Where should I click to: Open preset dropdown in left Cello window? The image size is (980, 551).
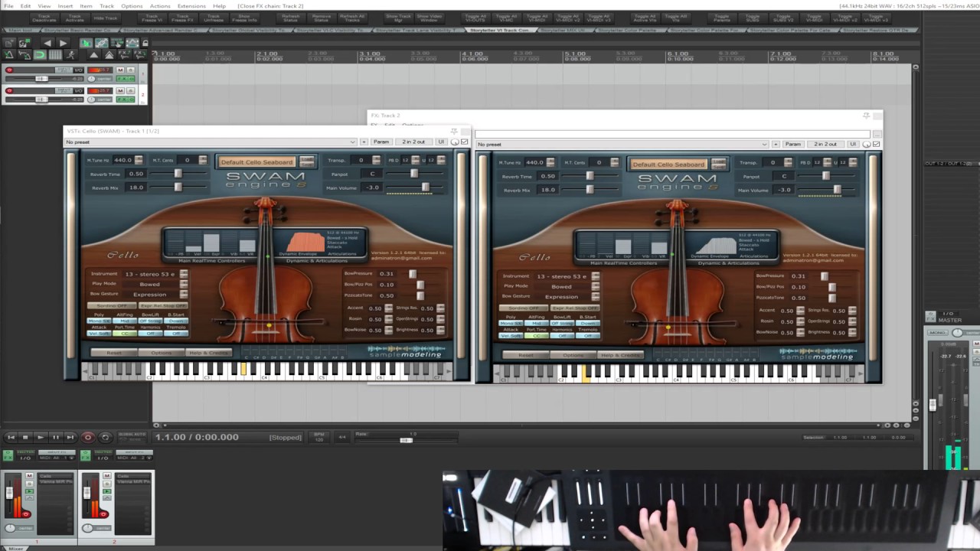211,142
